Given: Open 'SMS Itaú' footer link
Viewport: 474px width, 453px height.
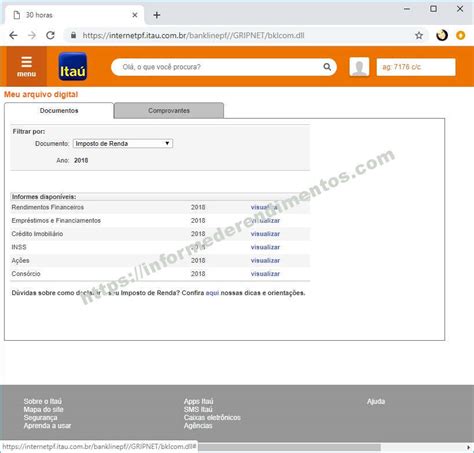Looking at the screenshot, I should [x=198, y=410].
